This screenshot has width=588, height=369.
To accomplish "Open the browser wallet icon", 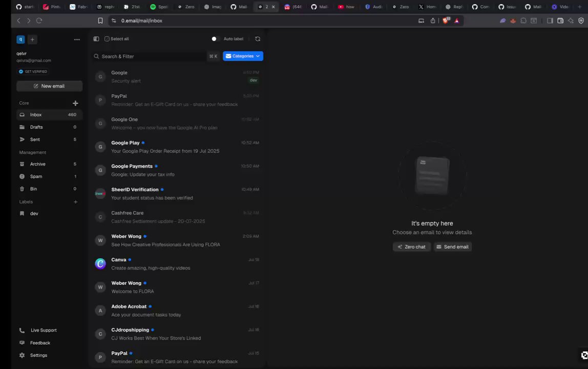I will point(560,20).
